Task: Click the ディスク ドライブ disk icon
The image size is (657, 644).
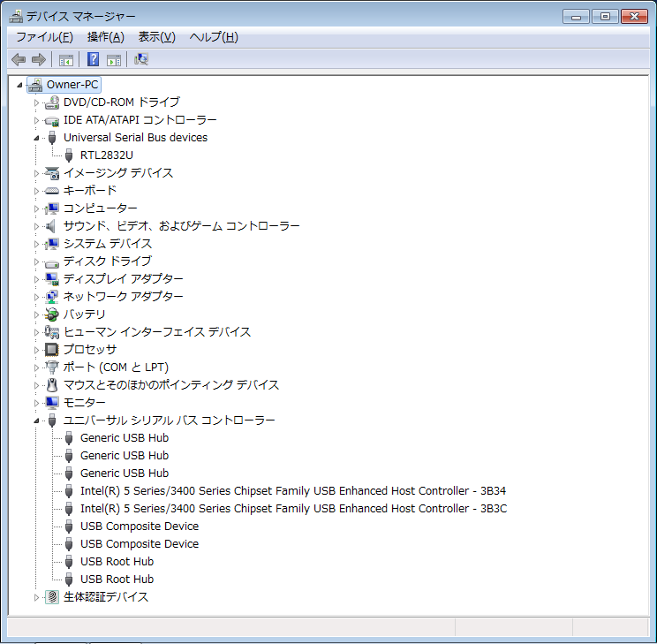Action: (x=52, y=262)
